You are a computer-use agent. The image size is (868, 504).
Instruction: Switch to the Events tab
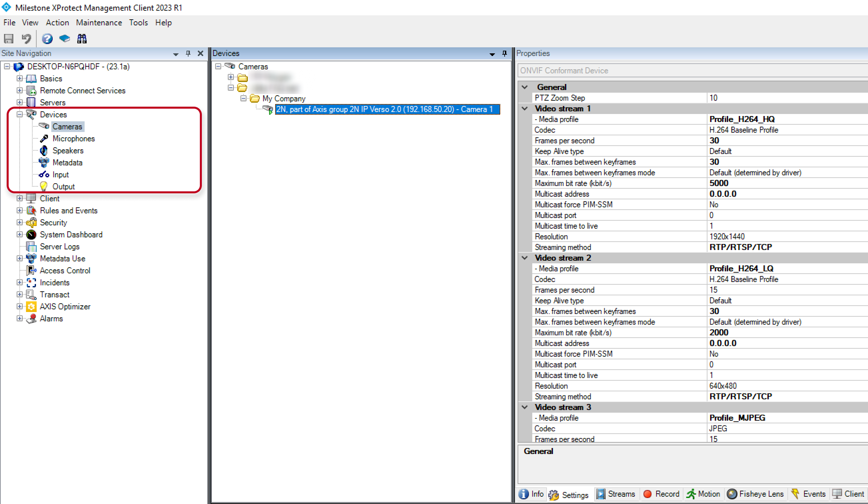coord(808,494)
